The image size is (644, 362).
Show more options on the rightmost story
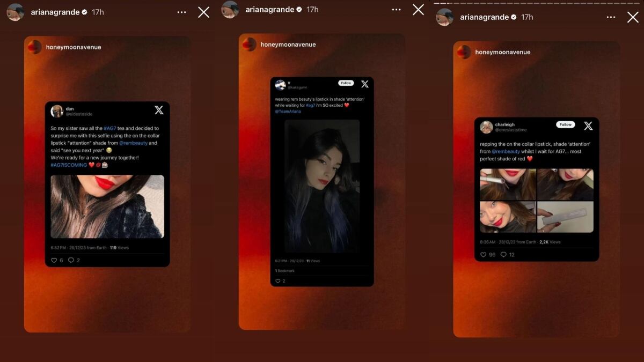(611, 17)
